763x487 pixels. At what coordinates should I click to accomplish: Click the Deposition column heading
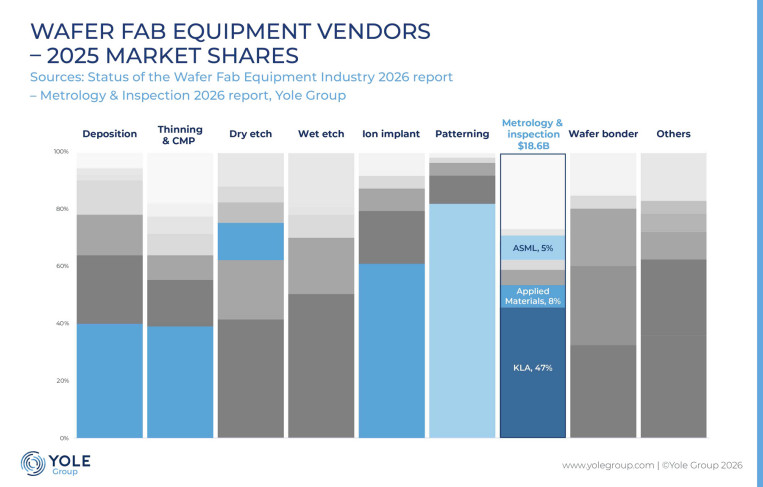point(109,134)
